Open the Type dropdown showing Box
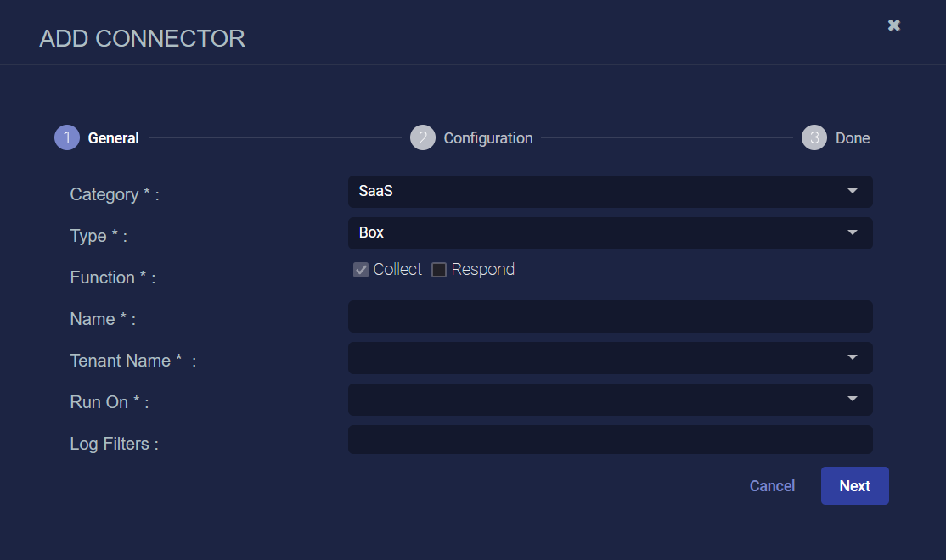 tap(610, 233)
